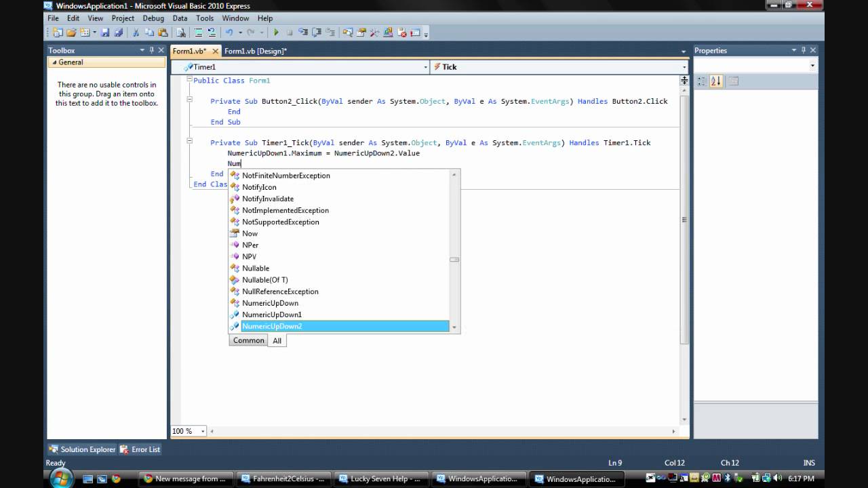Collapse the Timer1_Tick sub outline

click(190, 142)
